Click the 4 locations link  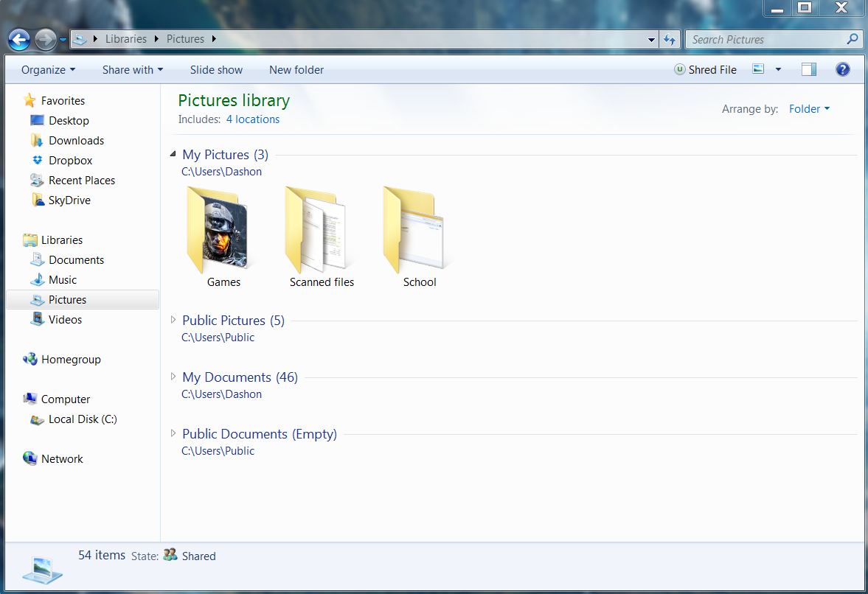(253, 119)
